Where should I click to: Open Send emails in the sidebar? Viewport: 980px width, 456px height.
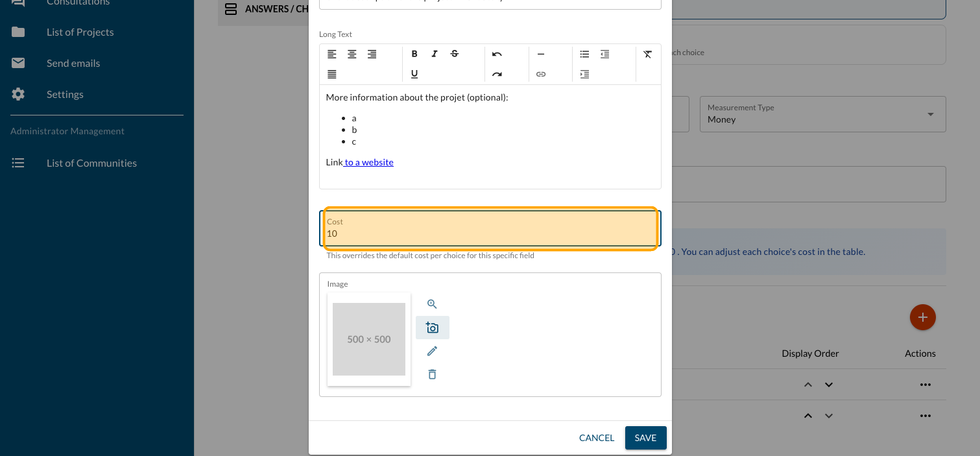point(73,63)
